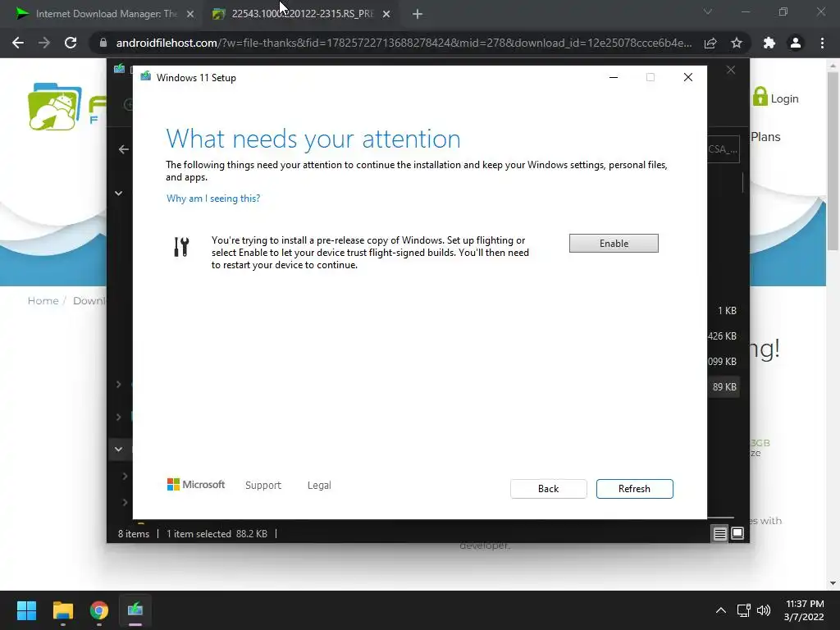Click Chrome's forward navigation arrow

(44, 43)
